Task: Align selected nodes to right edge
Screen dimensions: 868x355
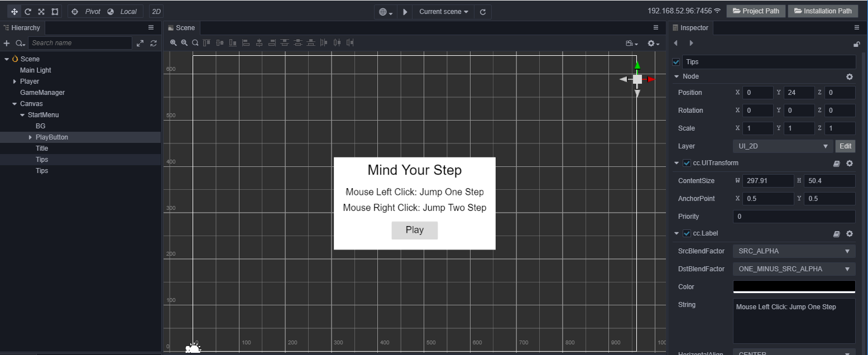Action: point(272,42)
